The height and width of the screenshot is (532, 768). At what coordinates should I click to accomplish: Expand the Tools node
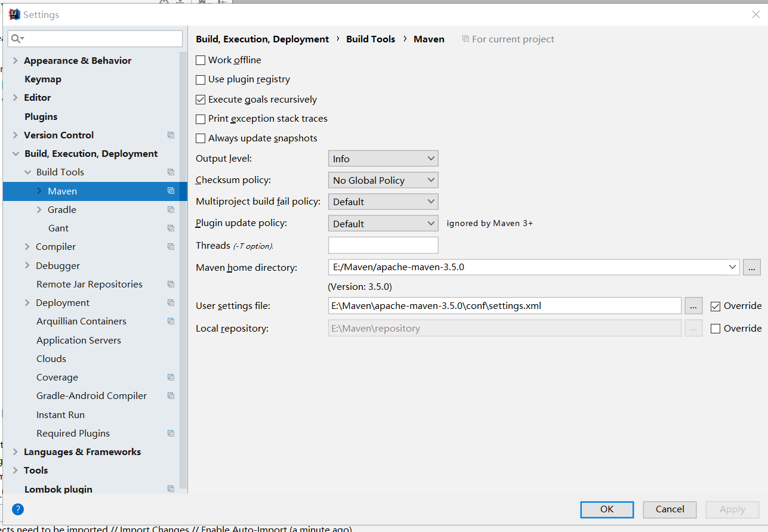[16, 471]
